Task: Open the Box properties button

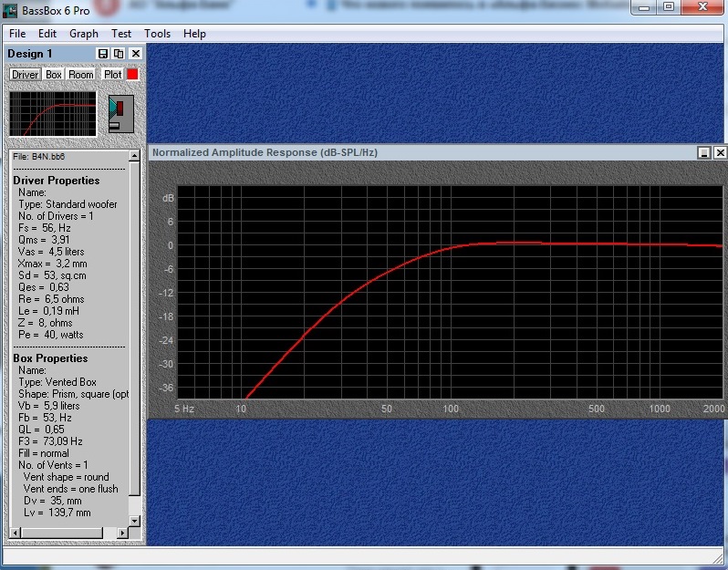Action: click(54, 74)
